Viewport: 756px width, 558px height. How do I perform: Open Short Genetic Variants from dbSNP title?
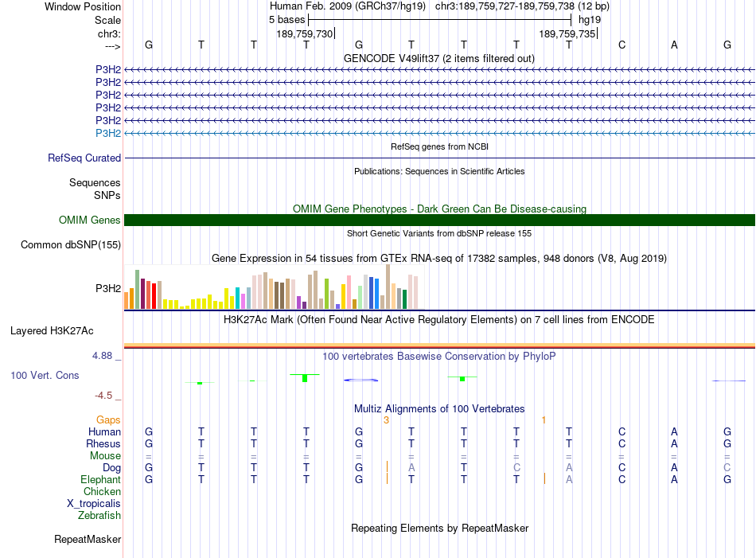click(439, 233)
